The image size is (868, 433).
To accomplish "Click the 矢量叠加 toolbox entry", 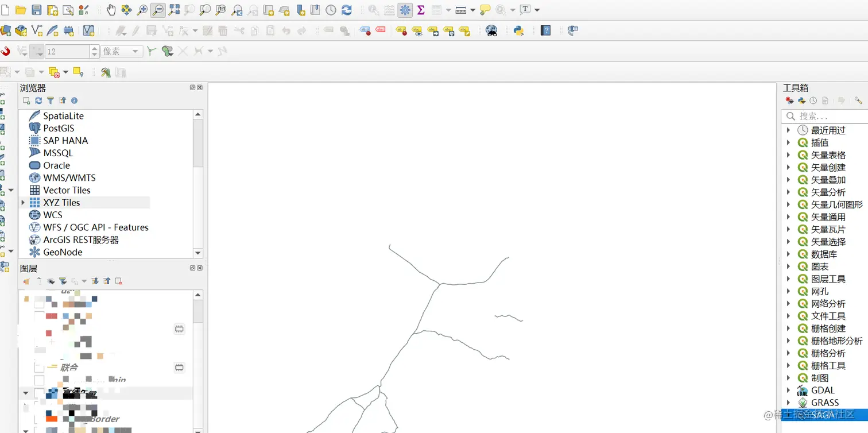I will click(x=828, y=180).
